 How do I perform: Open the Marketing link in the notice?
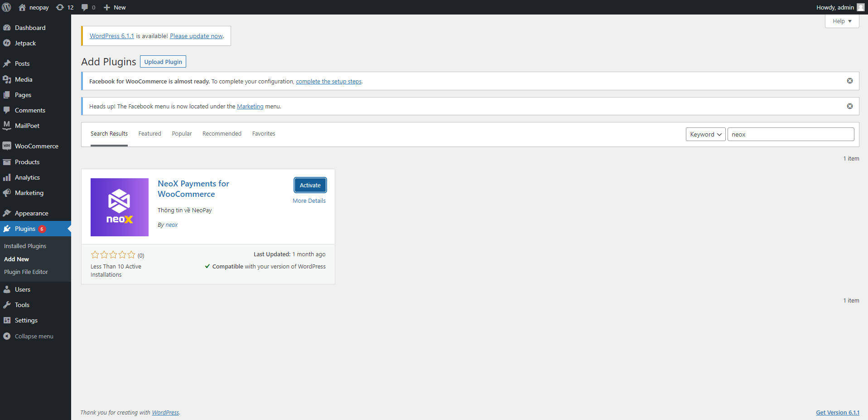click(x=250, y=107)
